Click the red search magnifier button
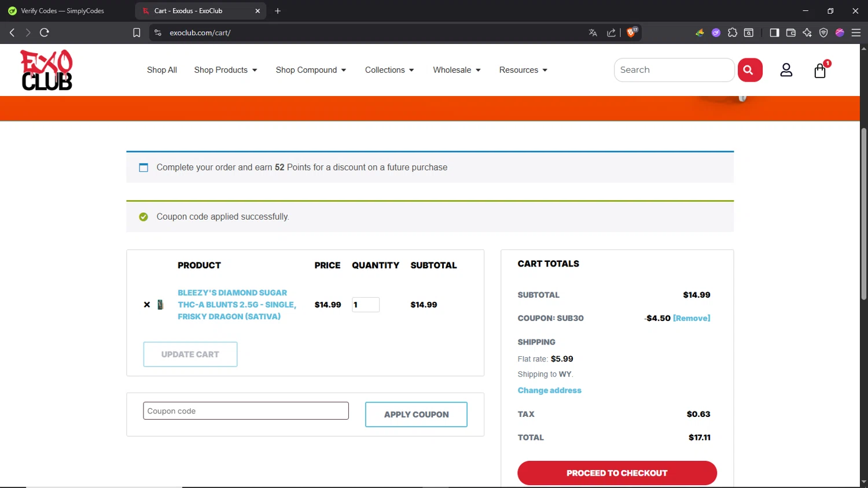 coord(750,70)
